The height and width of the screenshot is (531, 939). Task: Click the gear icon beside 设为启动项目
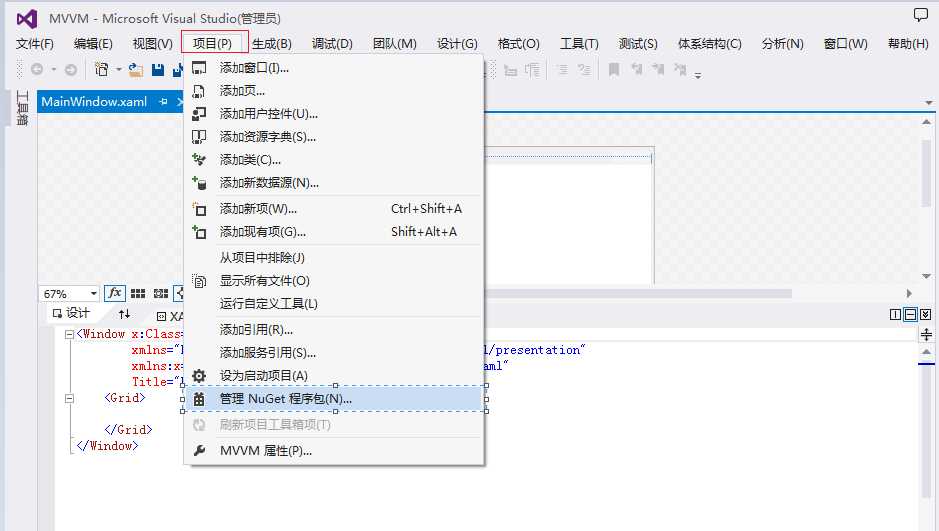point(199,376)
